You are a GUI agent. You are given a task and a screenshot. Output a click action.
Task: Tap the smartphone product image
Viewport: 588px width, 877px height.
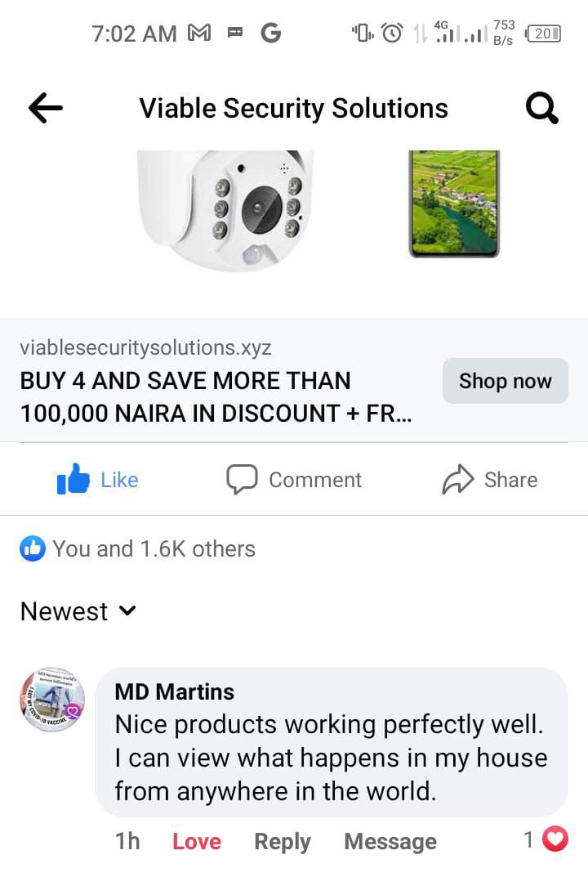[x=454, y=204]
